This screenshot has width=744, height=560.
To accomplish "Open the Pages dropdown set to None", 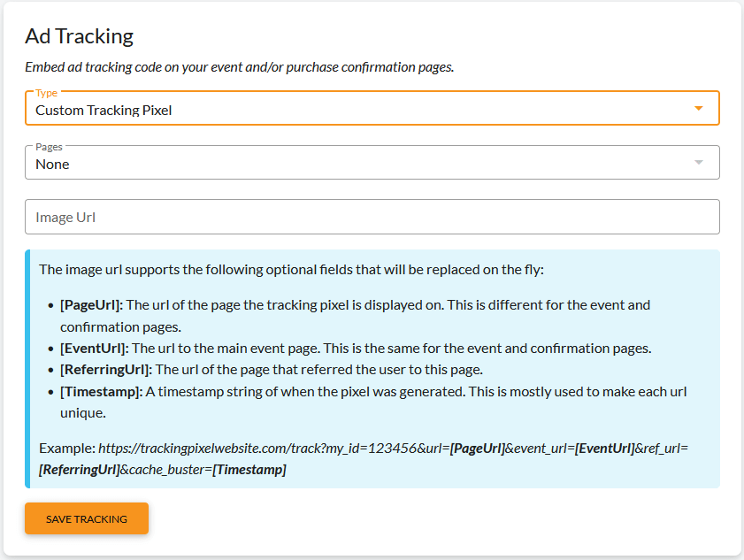I will 372,162.
